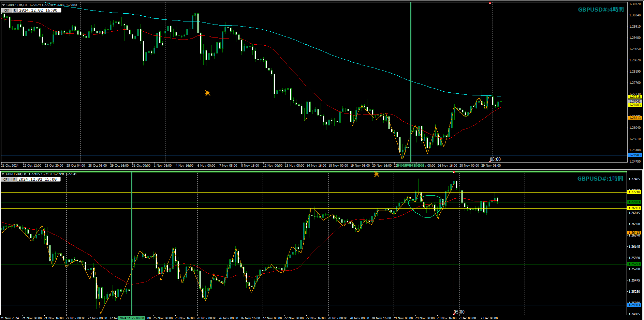Click the 27 Nov 00:00 date on the H1 time axis

pyautogui.click(x=272, y=318)
